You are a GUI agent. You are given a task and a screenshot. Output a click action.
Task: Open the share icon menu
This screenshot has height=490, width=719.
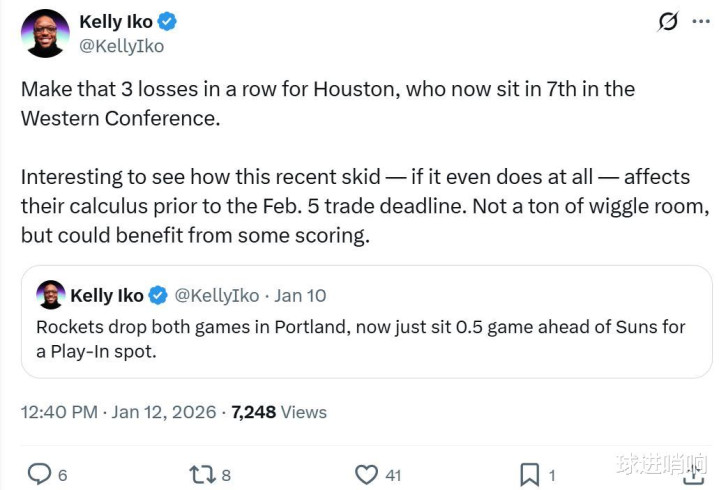pyautogui.click(x=692, y=472)
